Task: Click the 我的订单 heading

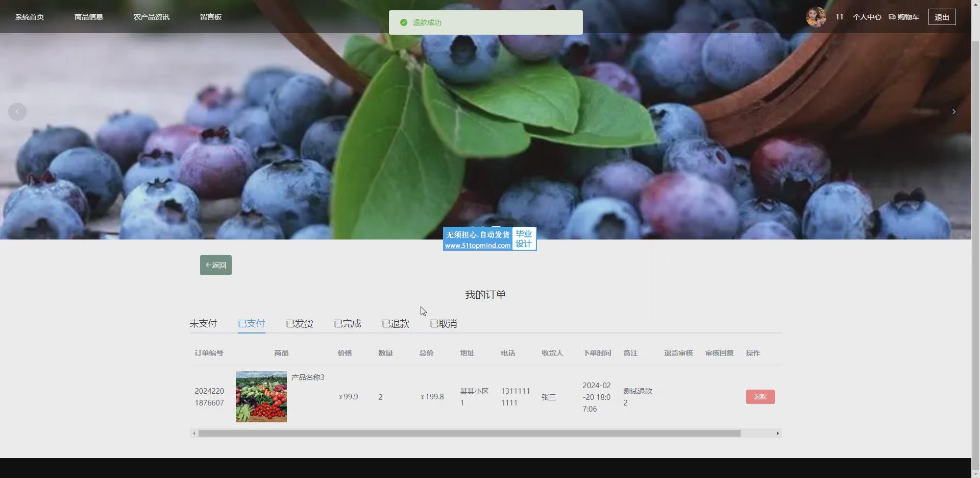Action: click(x=485, y=295)
